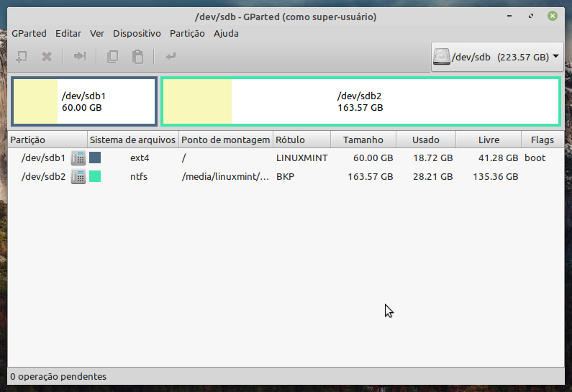This screenshot has height=392, width=572.
Task: Click the Copy partition toolbar icon
Action: coord(112,57)
